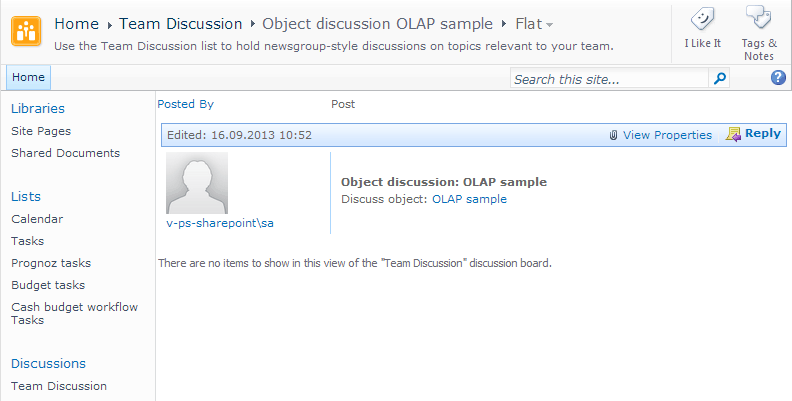Viewport: 792px width, 401px height.
Task: Click the search magnifier icon
Action: pyautogui.click(x=719, y=78)
